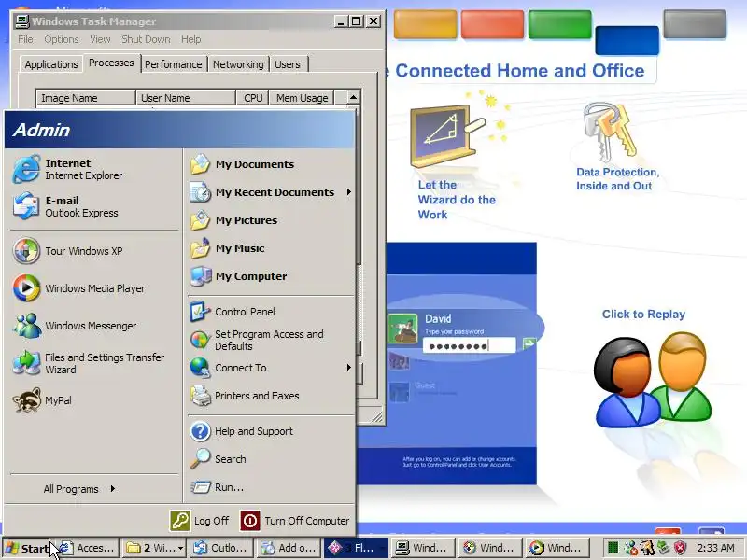Screen dimensions: 747x560
Task: Select the gray tour section button
Action: (x=695, y=24)
